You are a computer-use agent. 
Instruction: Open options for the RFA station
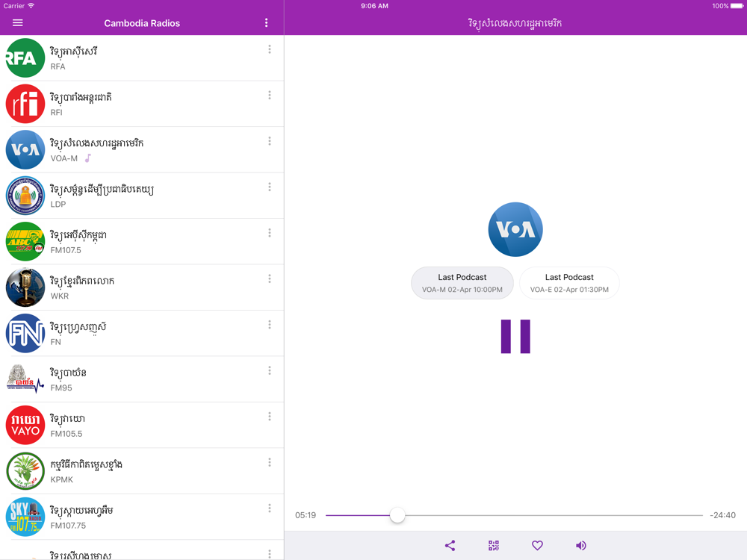[270, 49]
